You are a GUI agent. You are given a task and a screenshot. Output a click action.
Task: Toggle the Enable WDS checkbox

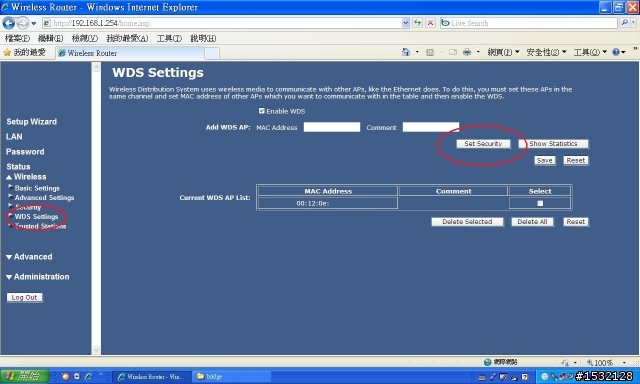(262, 111)
